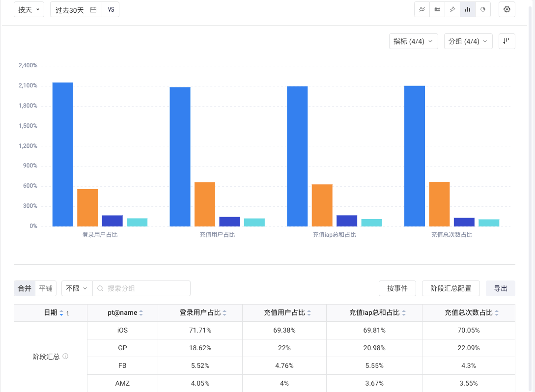Switch to line chart view
Viewport: 535px width, 392px height.
pyautogui.click(x=422, y=9)
